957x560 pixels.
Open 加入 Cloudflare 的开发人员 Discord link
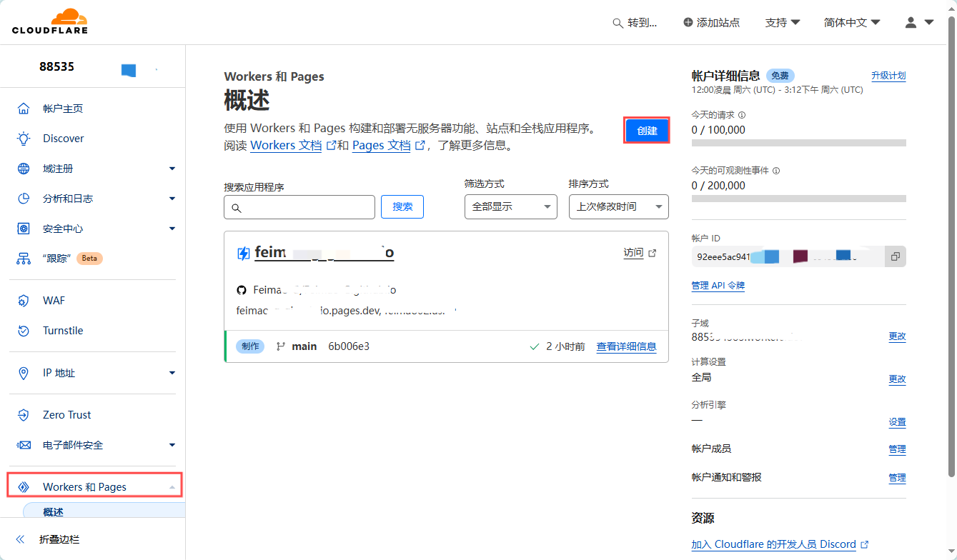(x=774, y=544)
